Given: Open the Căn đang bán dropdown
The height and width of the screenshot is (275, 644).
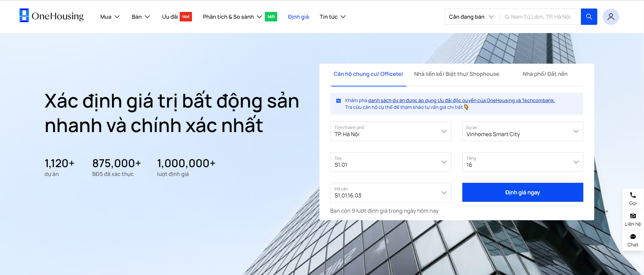Looking at the screenshot, I should 471,17.
